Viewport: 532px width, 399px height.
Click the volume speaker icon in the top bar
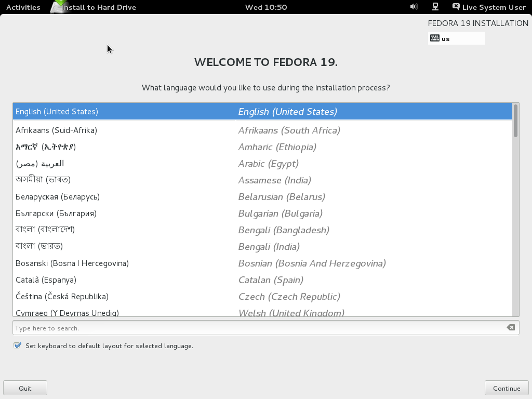413,7
